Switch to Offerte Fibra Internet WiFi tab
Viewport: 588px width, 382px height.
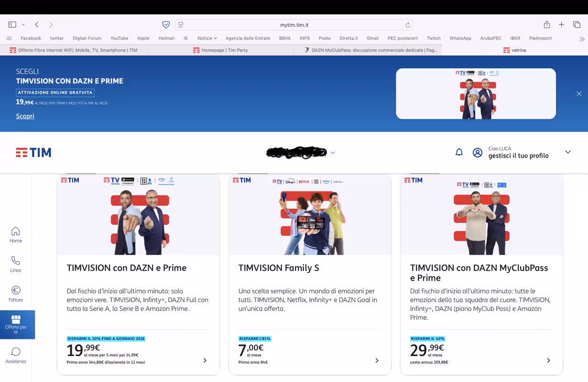pyautogui.click(x=74, y=50)
